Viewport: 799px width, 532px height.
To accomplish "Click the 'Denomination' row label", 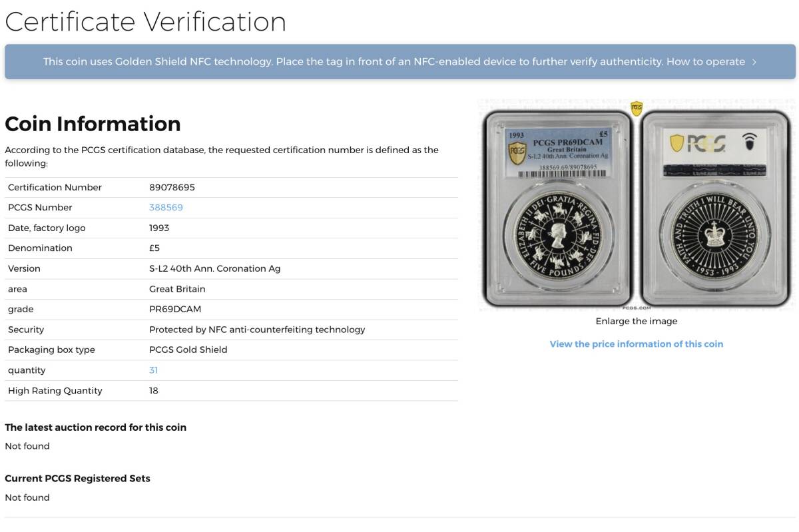I will pos(40,248).
